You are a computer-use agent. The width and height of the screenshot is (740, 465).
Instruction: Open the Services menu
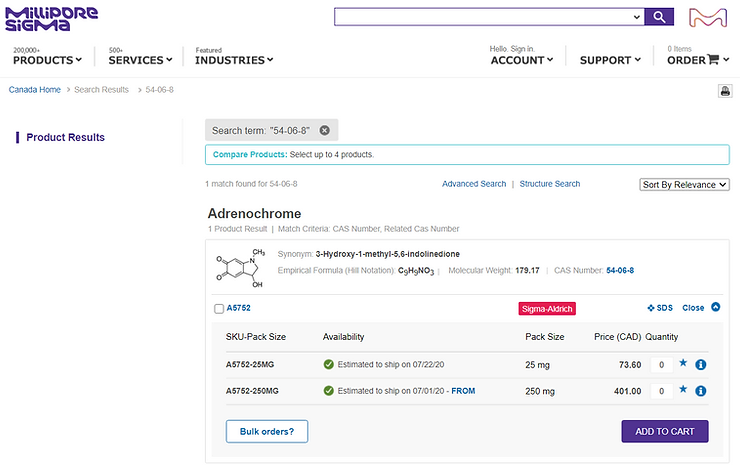[141, 60]
